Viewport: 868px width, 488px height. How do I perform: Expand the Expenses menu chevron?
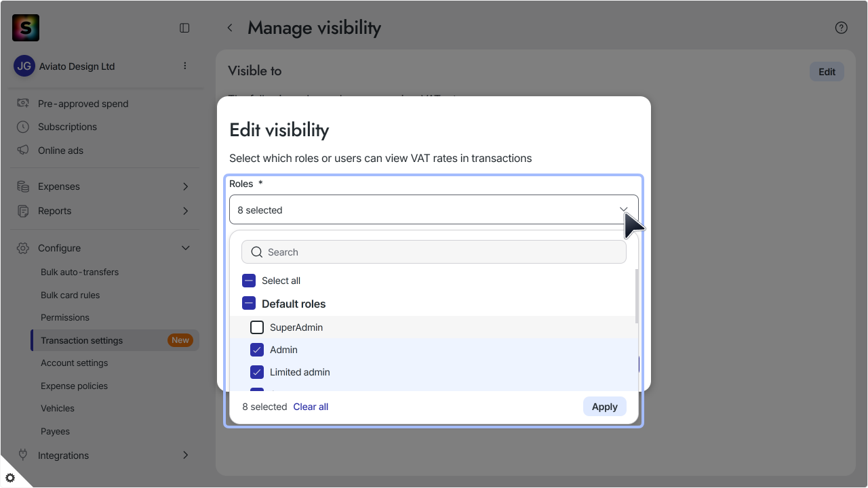186,186
